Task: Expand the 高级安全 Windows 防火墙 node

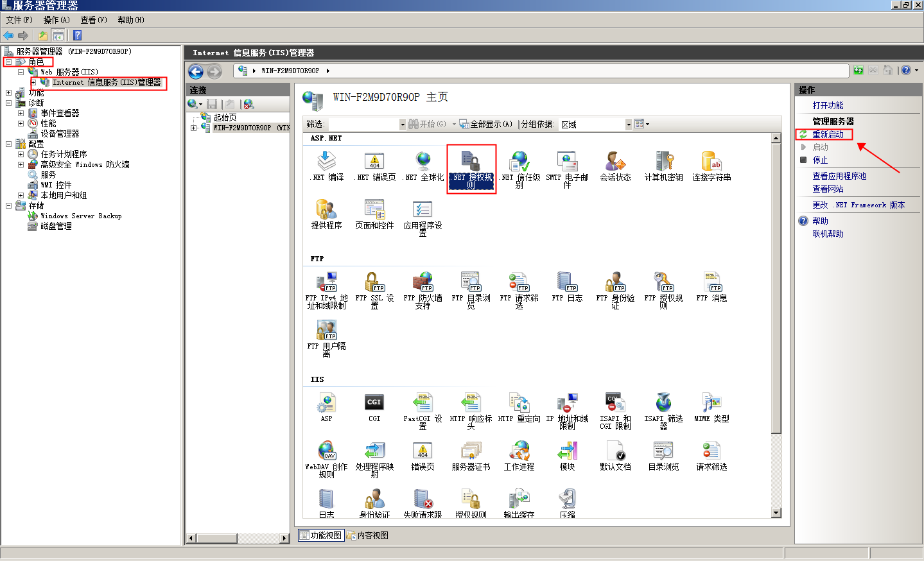Action: click(x=21, y=165)
